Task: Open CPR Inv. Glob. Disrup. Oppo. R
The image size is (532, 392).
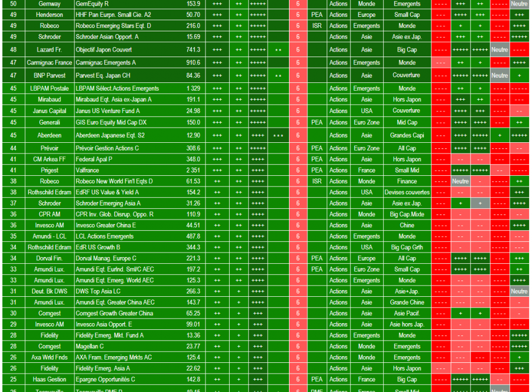Action: (x=115, y=214)
